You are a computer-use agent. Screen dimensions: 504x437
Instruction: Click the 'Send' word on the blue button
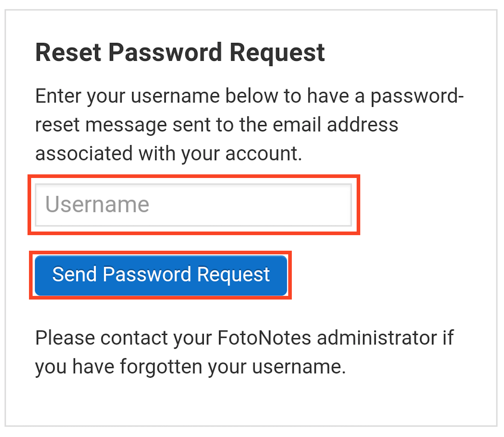tap(75, 274)
